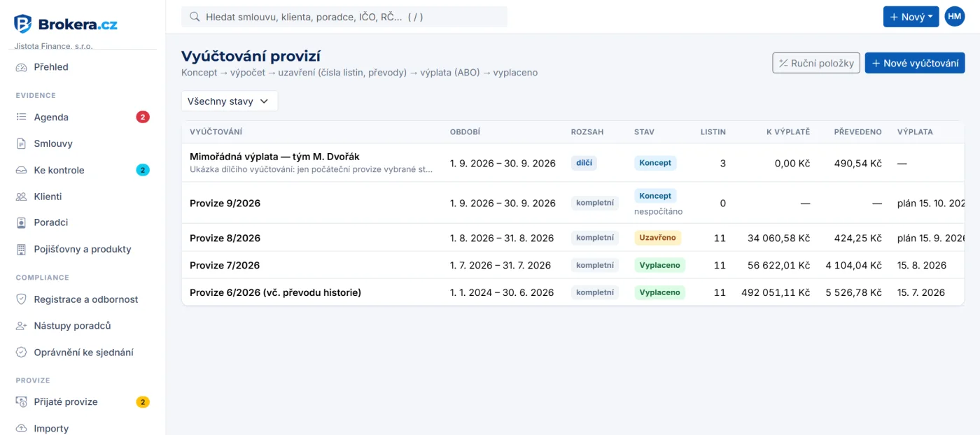The width and height of the screenshot is (980, 435).
Task: Click the Provize 7/2026 row title
Action: tap(225, 265)
